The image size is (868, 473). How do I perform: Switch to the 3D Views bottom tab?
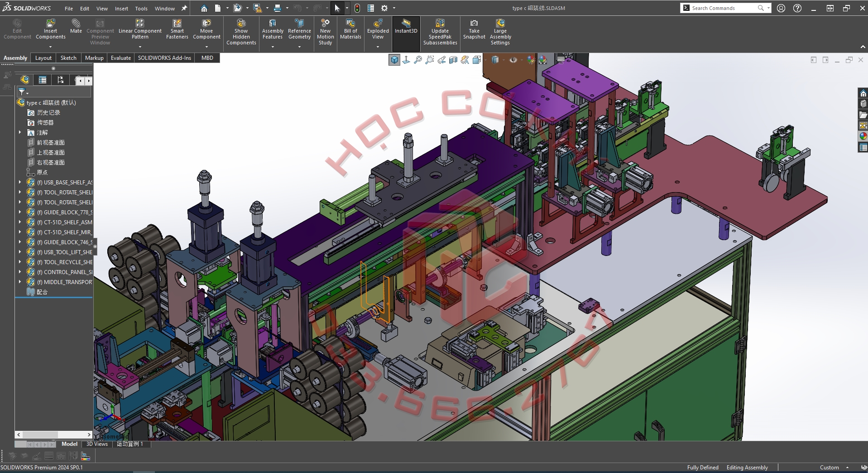click(x=97, y=444)
